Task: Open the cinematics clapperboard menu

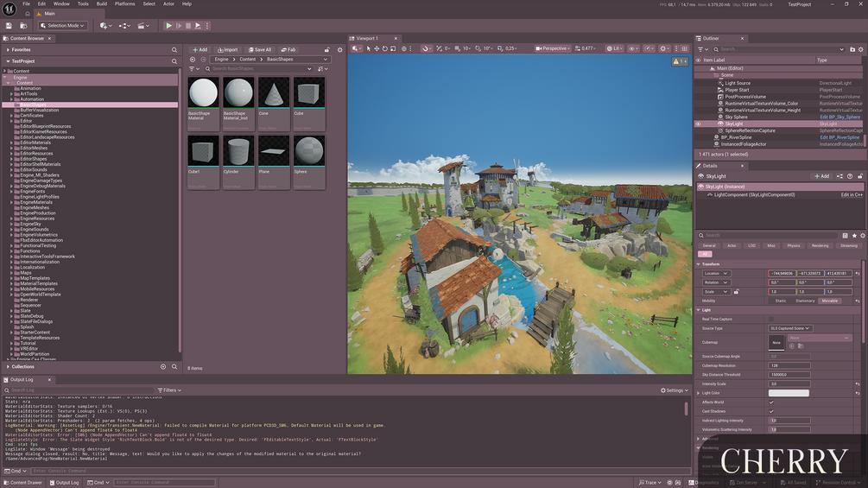Action: pos(143,25)
